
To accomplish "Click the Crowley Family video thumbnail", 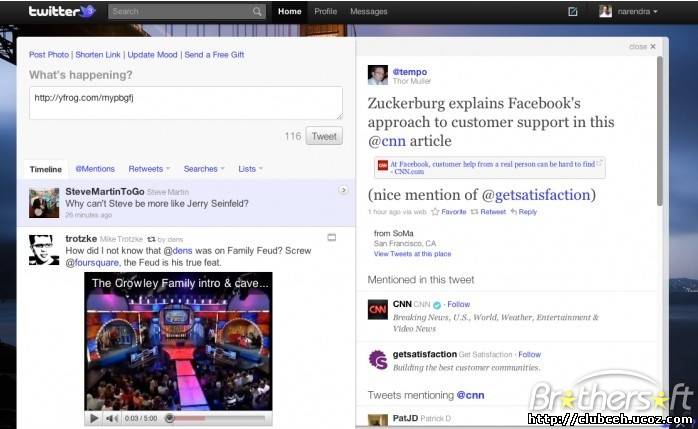I will [178, 341].
